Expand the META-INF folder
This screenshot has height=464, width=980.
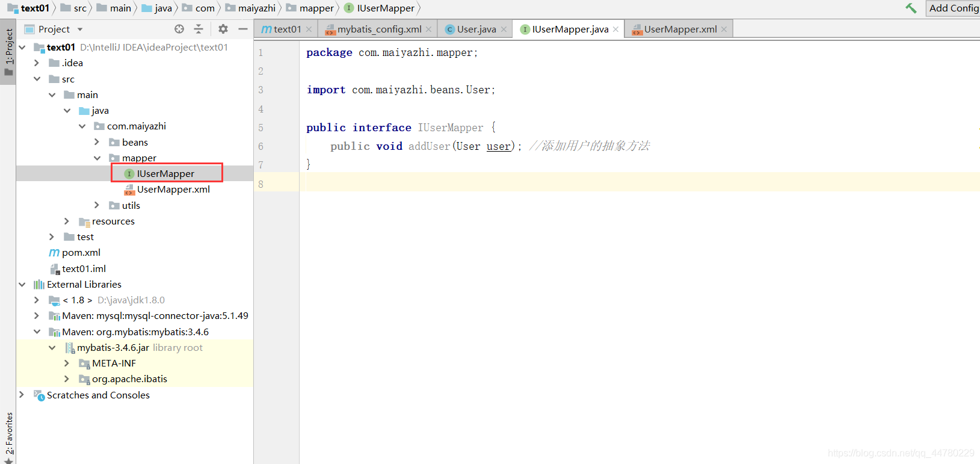point(67,363)
